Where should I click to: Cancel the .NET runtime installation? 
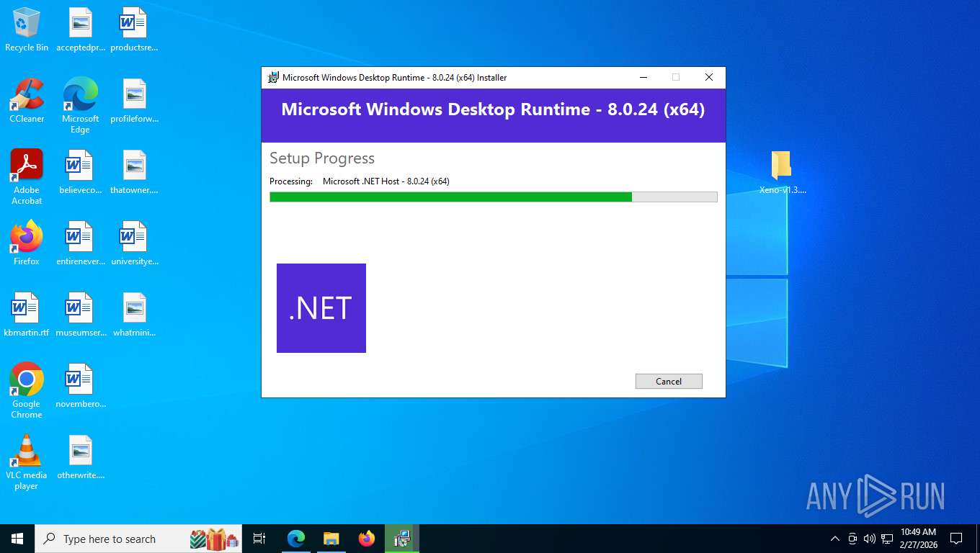[669, 381]
